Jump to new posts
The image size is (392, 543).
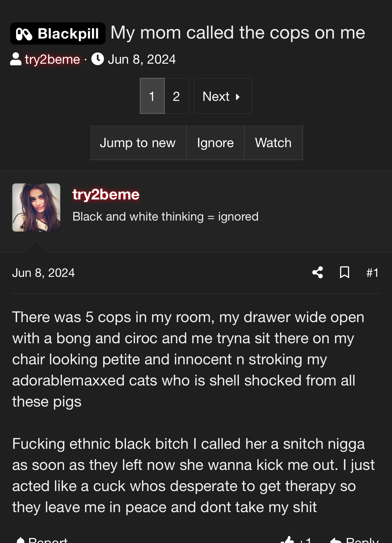coord(138,142)
